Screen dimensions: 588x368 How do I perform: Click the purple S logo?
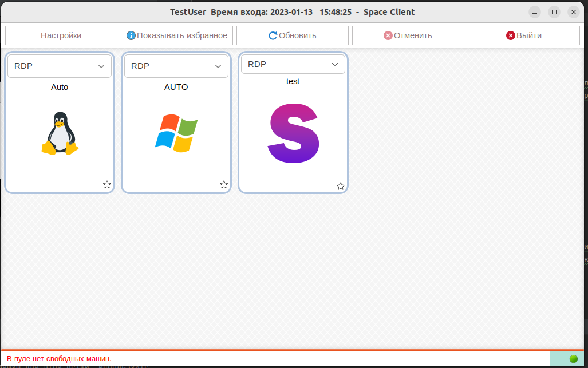(293, 133)
